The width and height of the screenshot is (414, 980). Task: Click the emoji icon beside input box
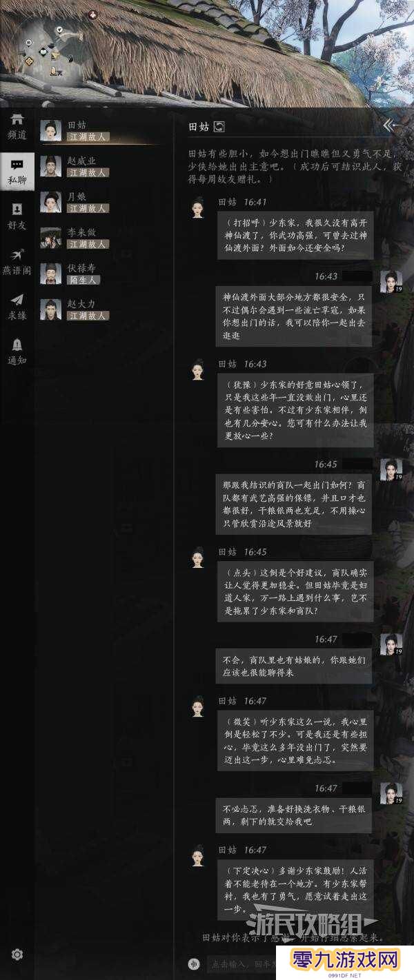[x=195, y=964]
